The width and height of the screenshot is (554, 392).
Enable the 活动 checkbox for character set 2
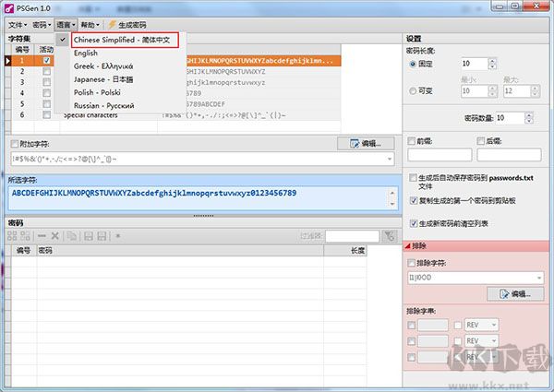pos(46,72)
